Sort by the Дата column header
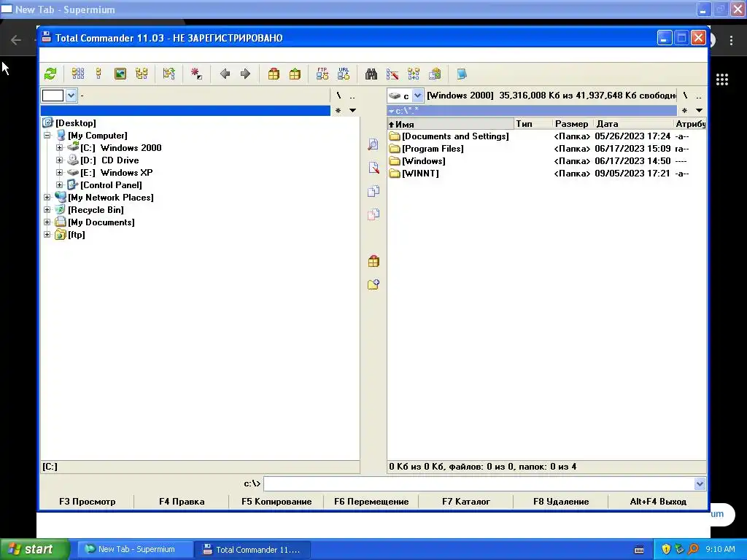The image size is (747, 560). [633, 124]
